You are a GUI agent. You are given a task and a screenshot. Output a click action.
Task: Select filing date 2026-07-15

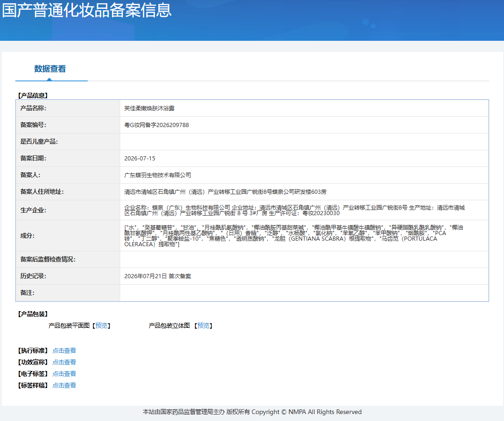(x=140, y=159)
